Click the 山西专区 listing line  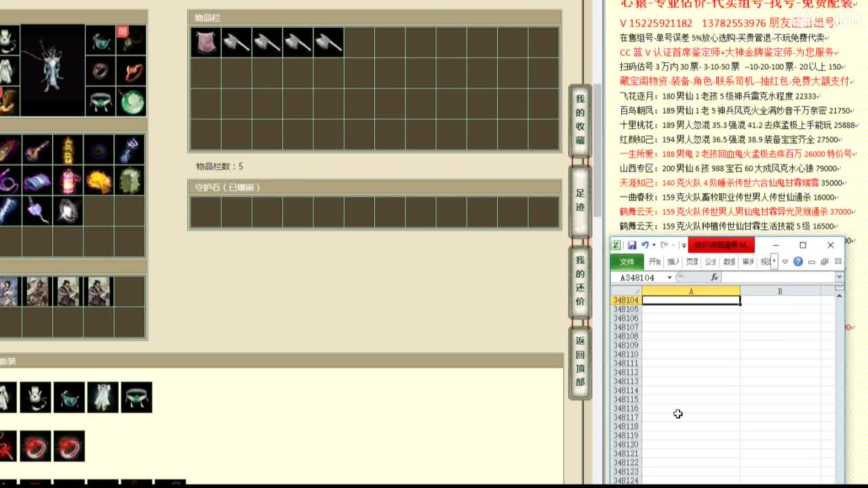(732, 168)
